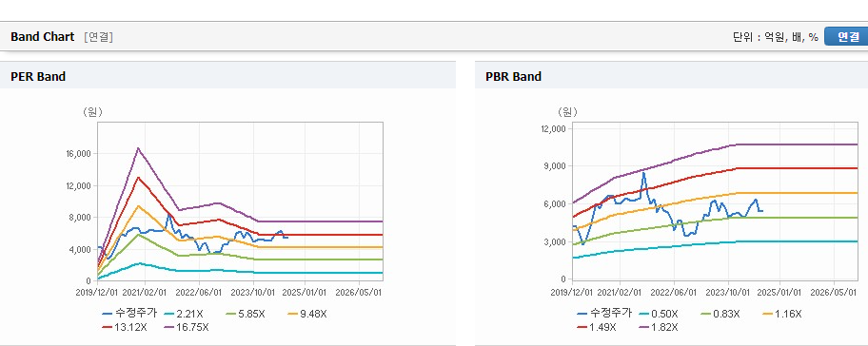Click the [연결] label beside Band Chart

click(x=99, y=37)
